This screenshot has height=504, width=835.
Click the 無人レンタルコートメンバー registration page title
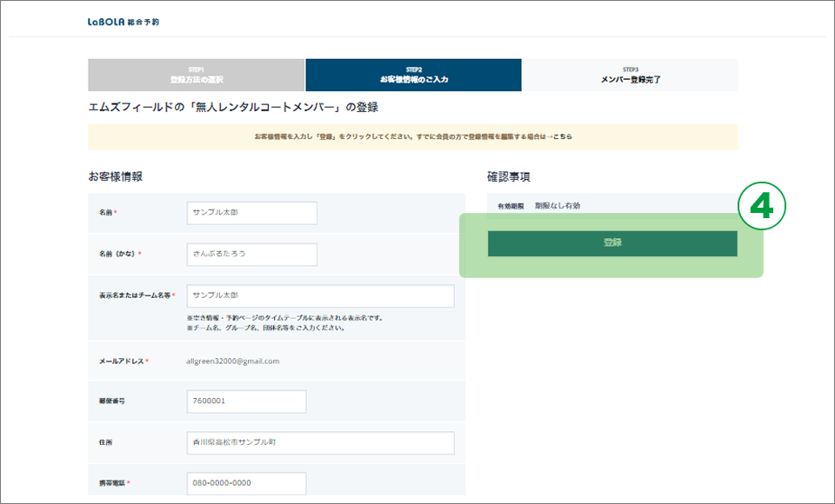(x=233, y=108)
